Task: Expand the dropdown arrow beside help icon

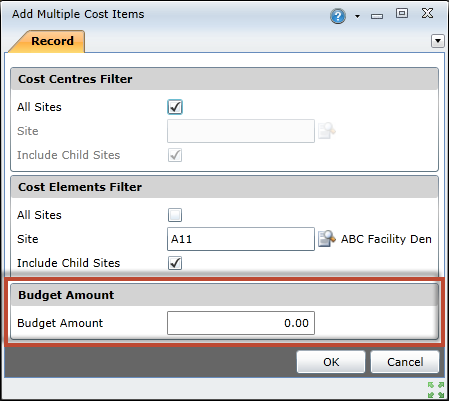Action: 357,16
